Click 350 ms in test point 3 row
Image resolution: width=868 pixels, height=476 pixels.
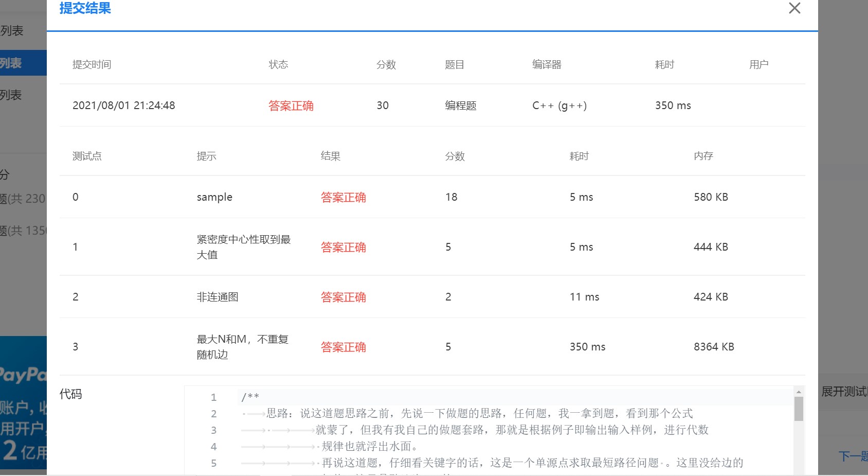(x=587, y=347)
